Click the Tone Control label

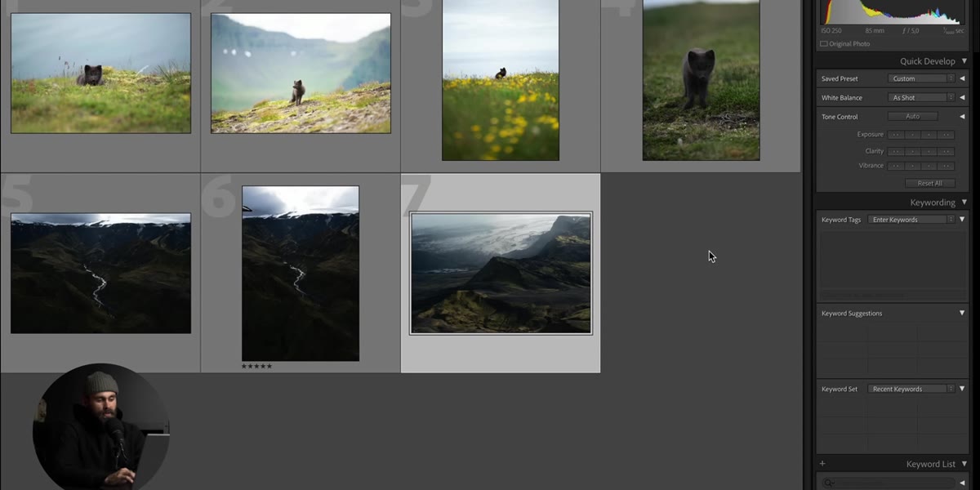point(840,117)
